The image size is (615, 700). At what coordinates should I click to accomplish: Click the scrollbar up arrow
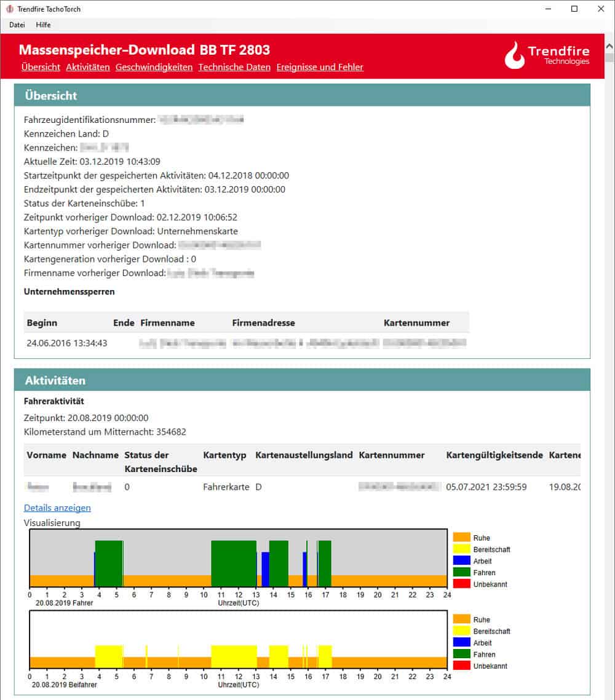(x=609, y=47)
